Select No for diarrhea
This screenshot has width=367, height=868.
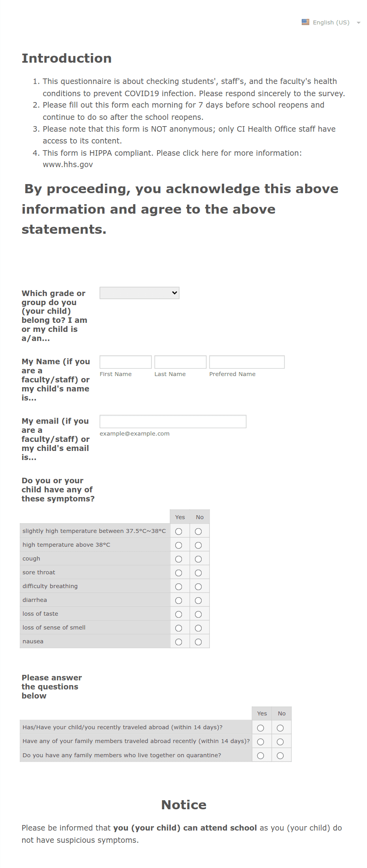(198, 600)
